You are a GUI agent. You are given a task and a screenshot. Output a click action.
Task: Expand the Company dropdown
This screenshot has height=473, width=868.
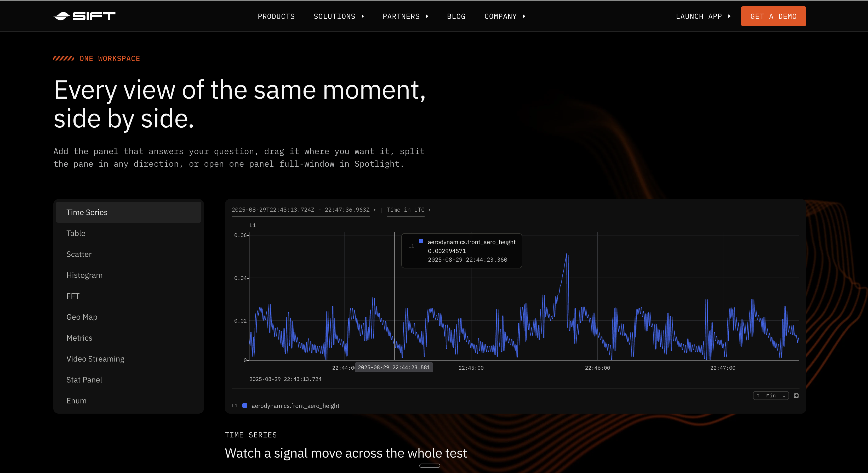[505, 16]
